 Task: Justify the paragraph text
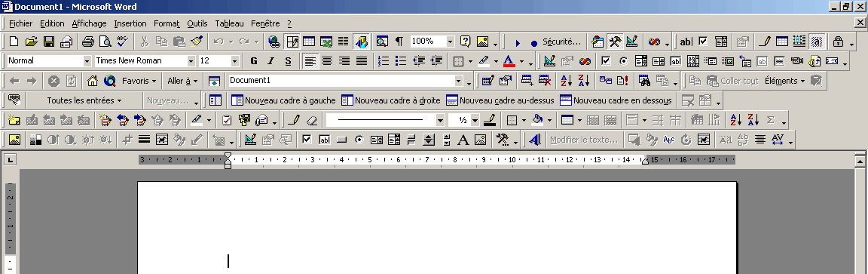pos(362,61)
